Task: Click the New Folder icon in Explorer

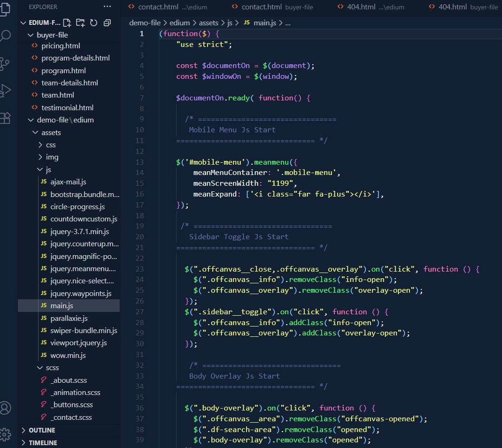Action: 80,23
